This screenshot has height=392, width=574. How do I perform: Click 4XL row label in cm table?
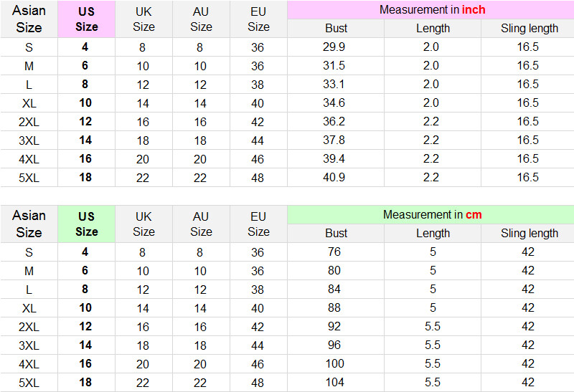click(29, 364)
